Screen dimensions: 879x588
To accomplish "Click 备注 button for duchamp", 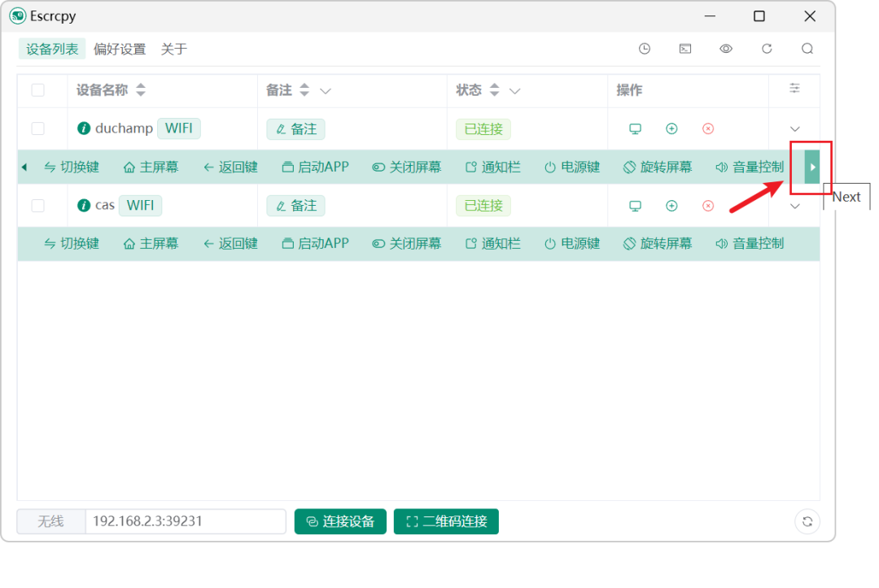I will click(296, 128).
